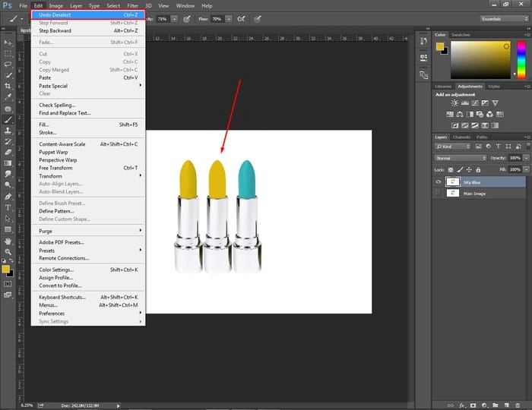Toggle lock image pixels brush icon
This screenshot has height=410, width=532.
[460, 170]
